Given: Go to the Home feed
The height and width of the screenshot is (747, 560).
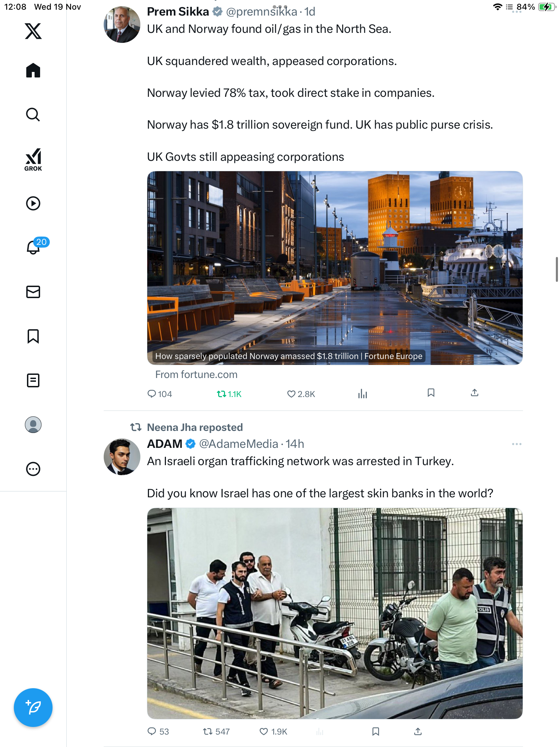Looking at the screenshot, I should [33, 71].
